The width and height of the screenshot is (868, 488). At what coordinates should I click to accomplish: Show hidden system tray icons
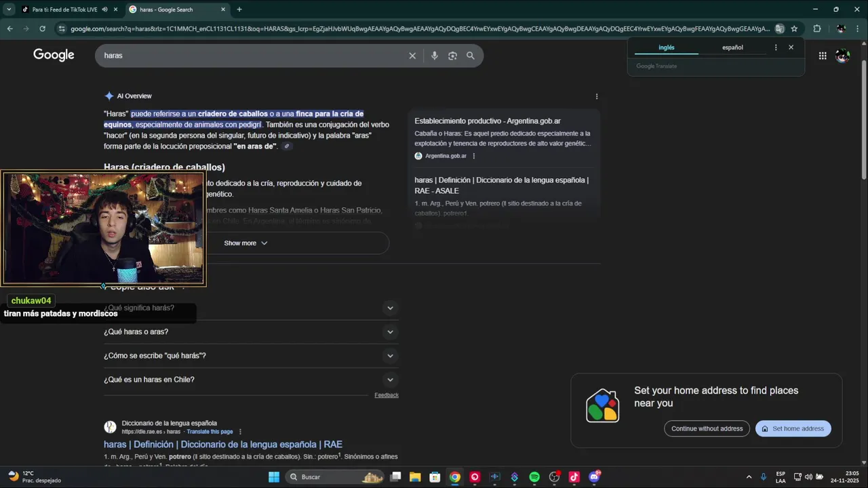[x=749, y=477]
